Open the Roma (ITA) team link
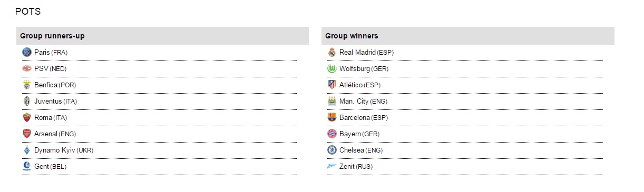 (51, 118)
